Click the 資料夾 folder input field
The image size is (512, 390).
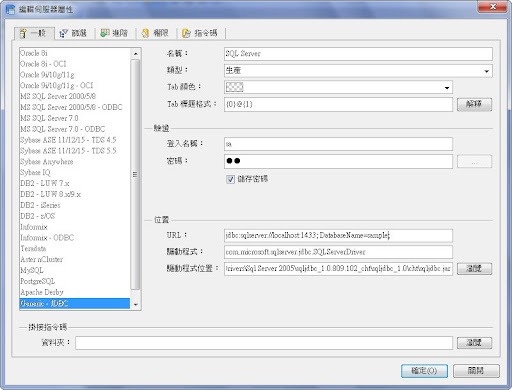point(264,343)
